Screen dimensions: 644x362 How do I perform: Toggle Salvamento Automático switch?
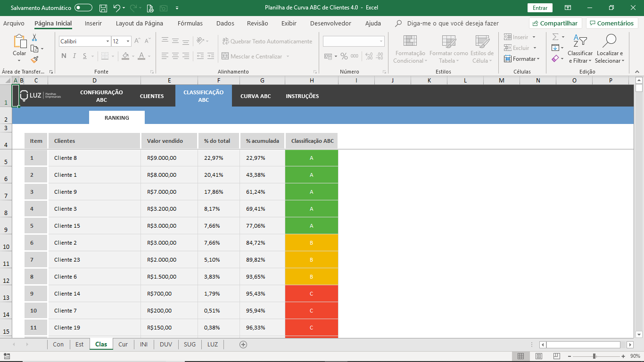tap(83, 8)
